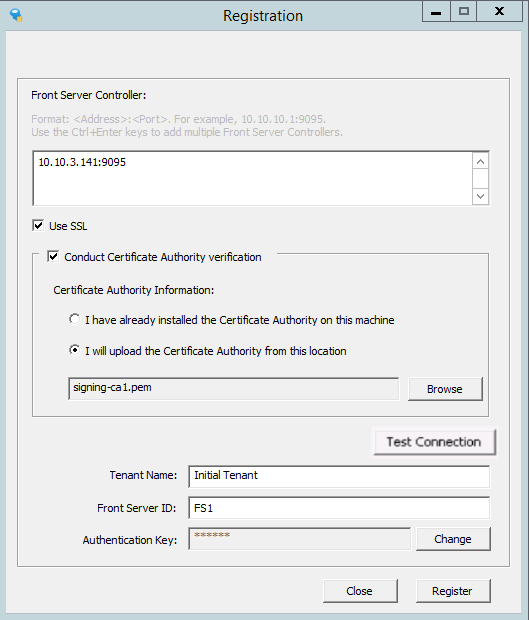529x620 pixels.
Task: Click the Register button
Action: tap(453, 591)
